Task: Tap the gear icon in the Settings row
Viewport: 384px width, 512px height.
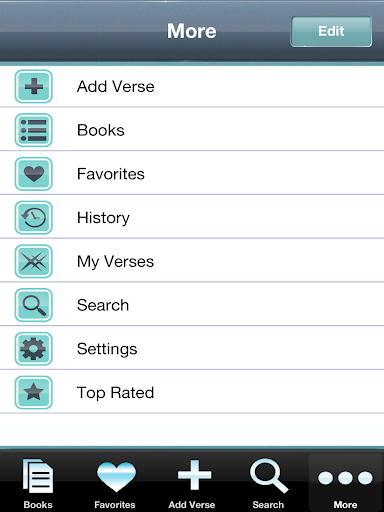Action: pyautogui.click(x=34, y=348)
